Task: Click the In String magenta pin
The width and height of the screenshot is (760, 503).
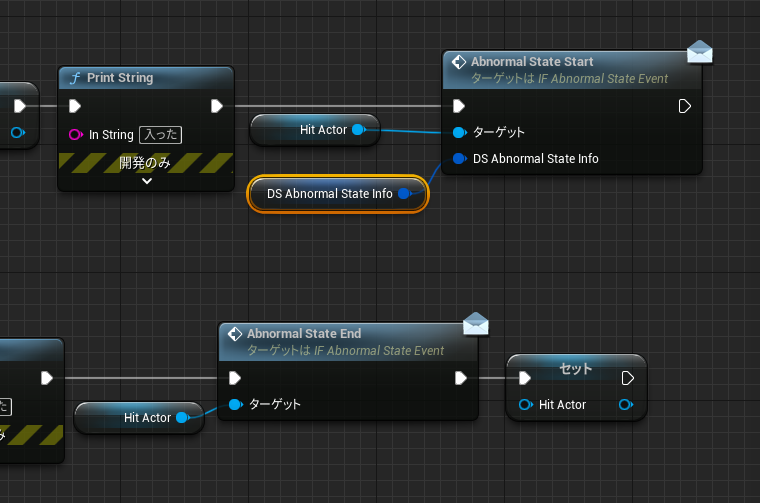Action: pos(76,134)
